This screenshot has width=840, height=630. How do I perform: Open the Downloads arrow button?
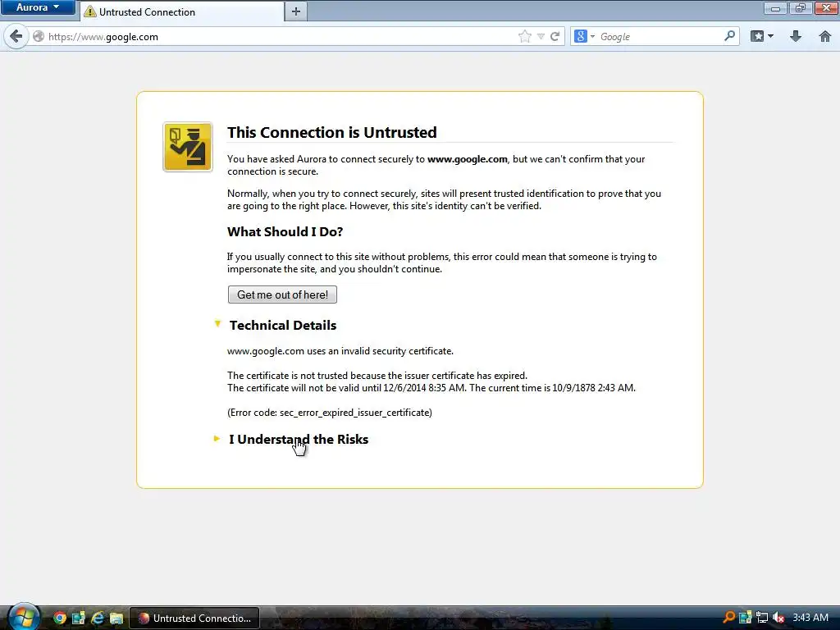pyautogui.click(x=796, y=36)
